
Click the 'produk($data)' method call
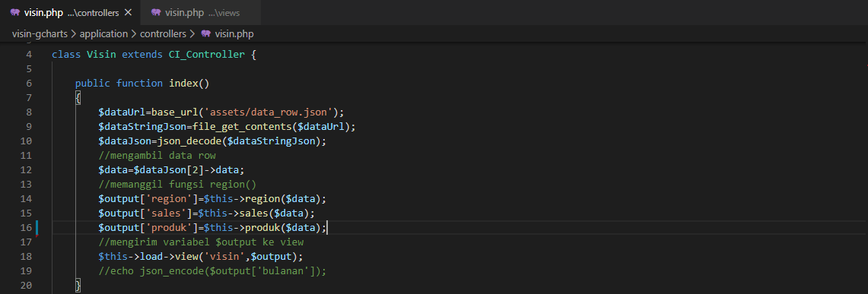(x=283, y=227)
